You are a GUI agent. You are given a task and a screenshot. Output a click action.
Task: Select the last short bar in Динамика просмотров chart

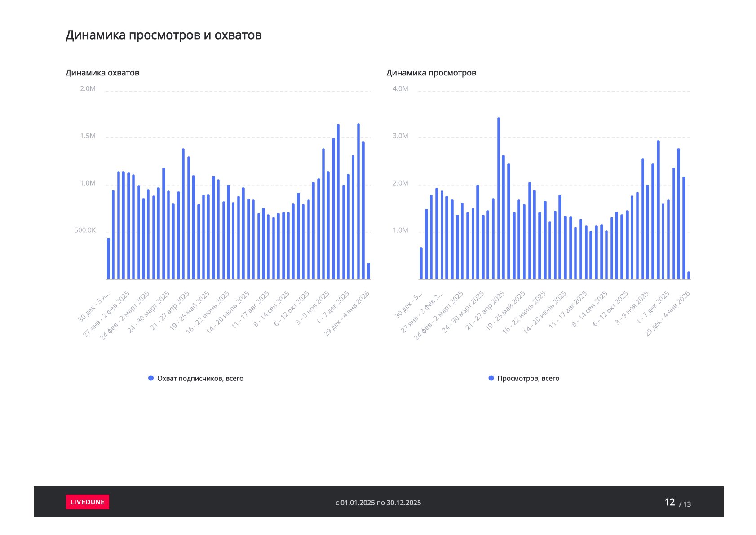click(x=688, y=275)
